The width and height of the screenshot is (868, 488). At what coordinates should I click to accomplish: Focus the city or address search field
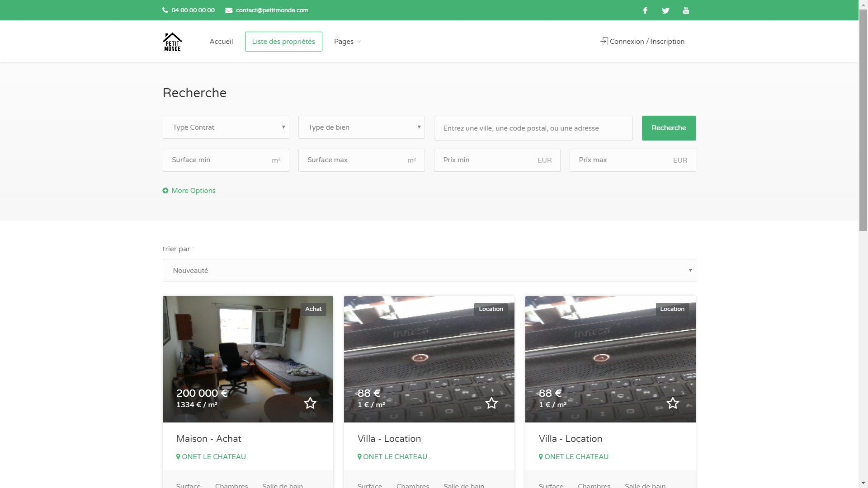click(533, 128)
